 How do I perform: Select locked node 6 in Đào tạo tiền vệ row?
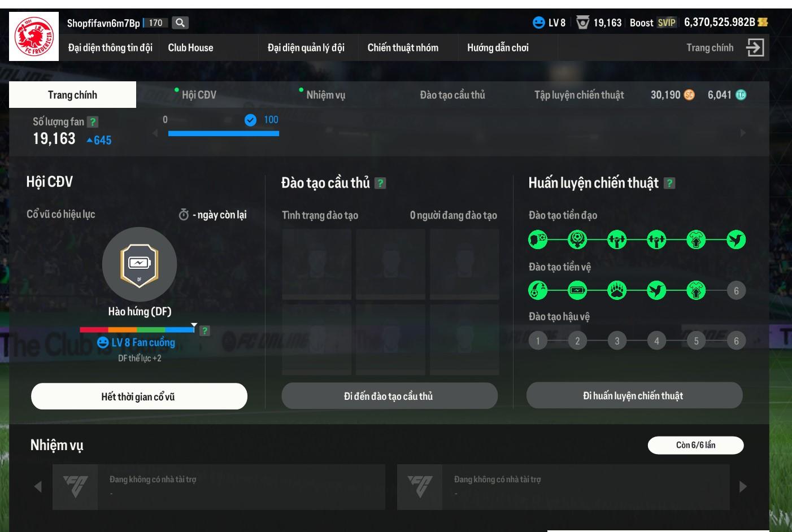click(736, 291)
